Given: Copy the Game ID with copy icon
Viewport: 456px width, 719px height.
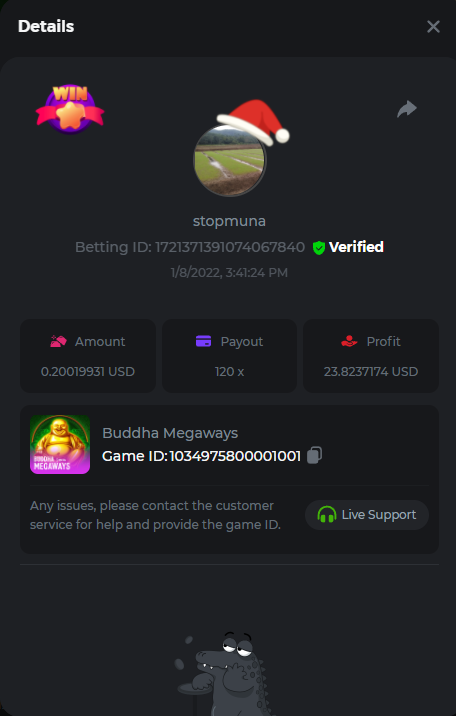Looking at the screenshot, I should pyautogui.click(x=314, y=455).
